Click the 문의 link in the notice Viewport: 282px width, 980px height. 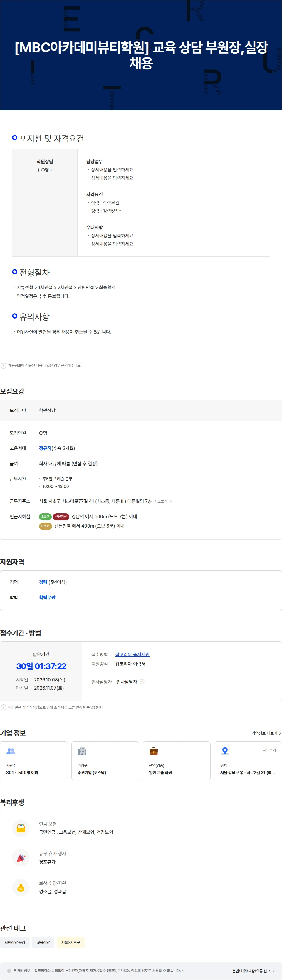pos(64,365)
